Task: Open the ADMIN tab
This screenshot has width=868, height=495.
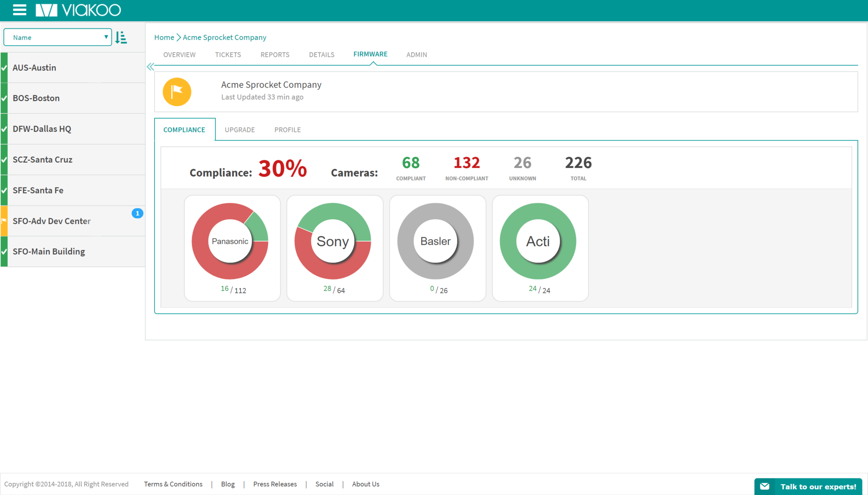Action: click(416, 54)
